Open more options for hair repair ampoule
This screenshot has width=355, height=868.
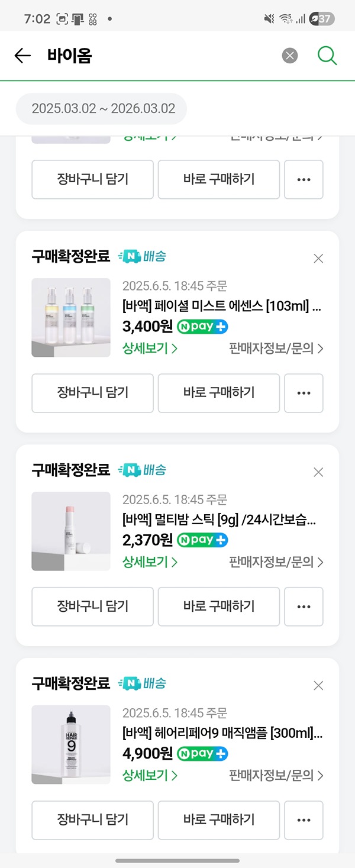click(304, 820)
